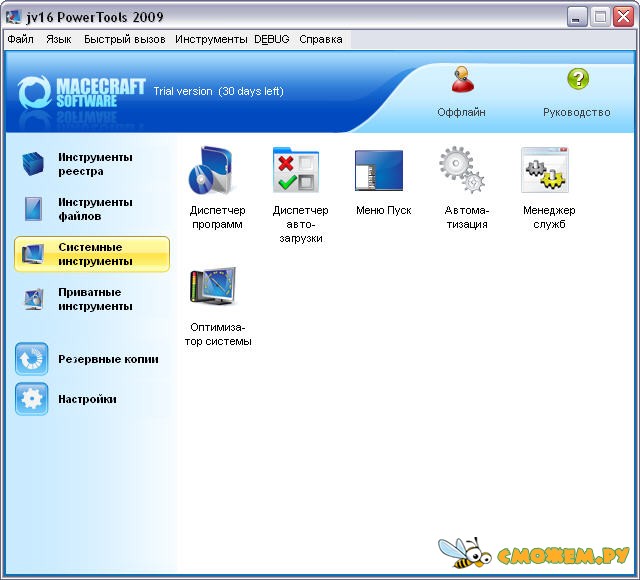
Task: Open the Файл menu
Action: 20,39
